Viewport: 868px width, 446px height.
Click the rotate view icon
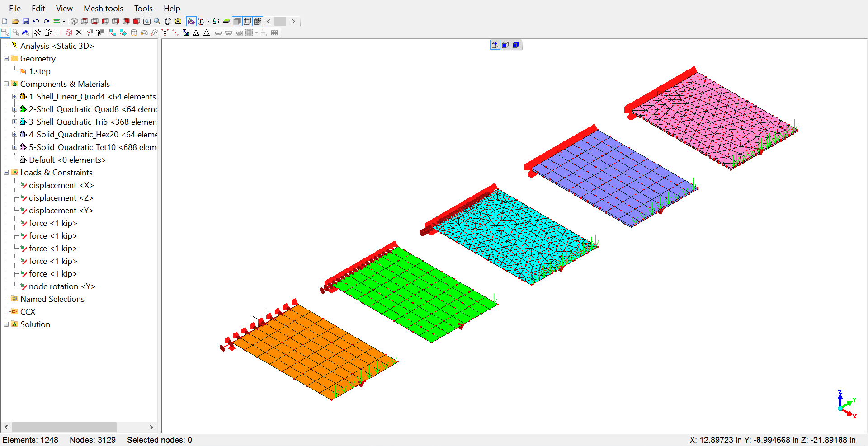pyautogui.click(x=168, y=21)
